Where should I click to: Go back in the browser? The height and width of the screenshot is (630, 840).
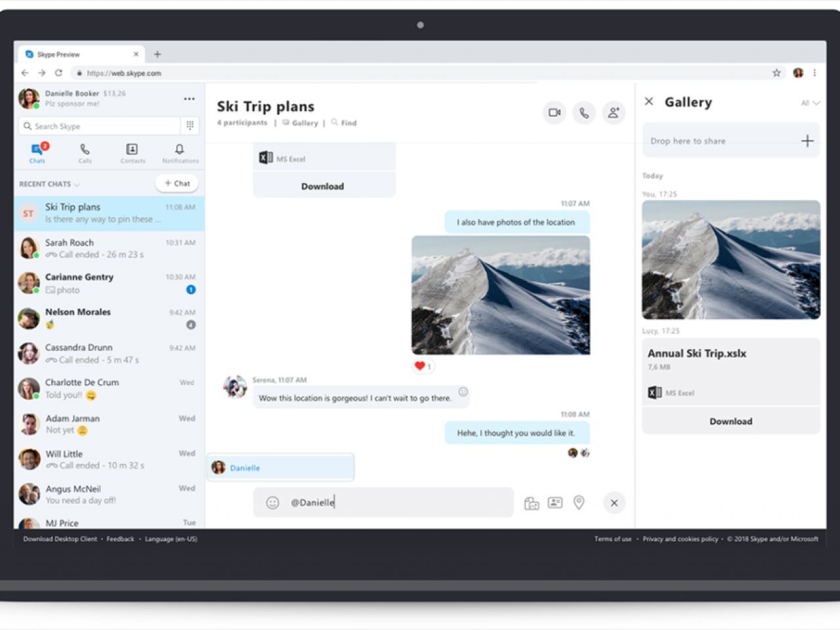[25, 73]
